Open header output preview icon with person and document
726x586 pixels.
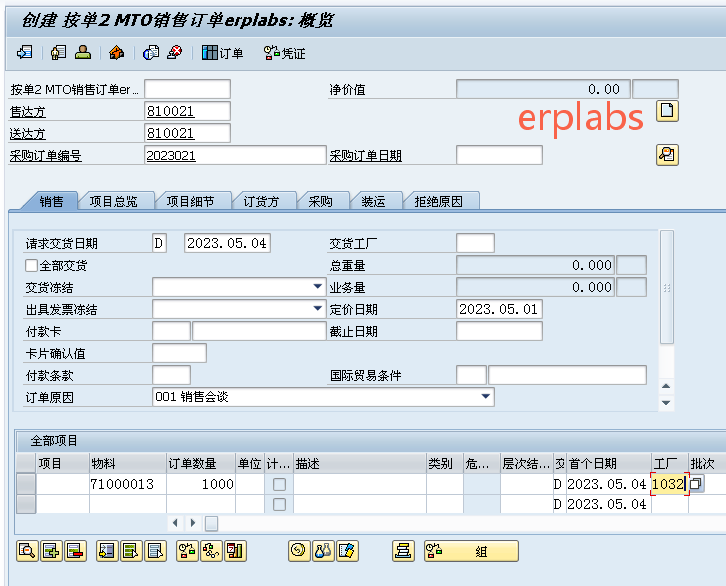tap(58, 52)
